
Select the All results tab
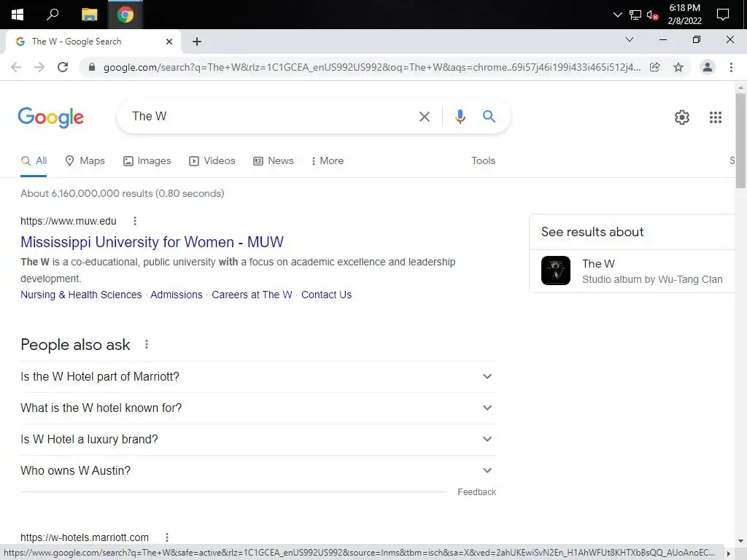click(34, 161)
